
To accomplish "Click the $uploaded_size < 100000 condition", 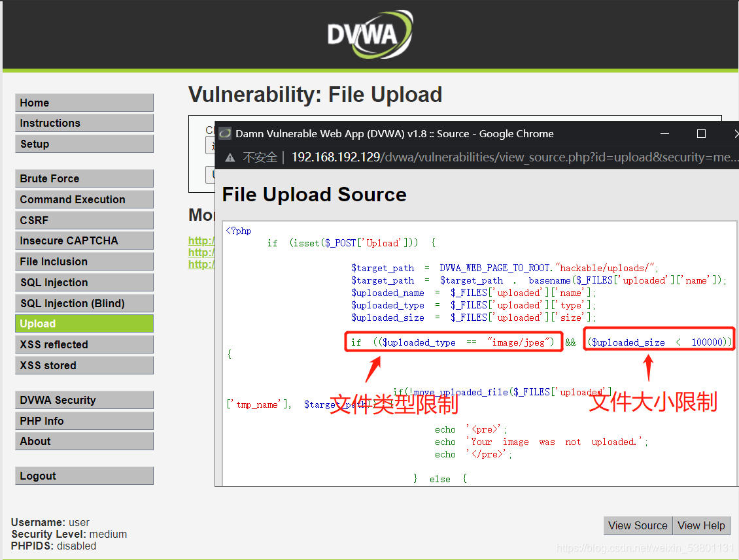I will [x=659, y=339].
